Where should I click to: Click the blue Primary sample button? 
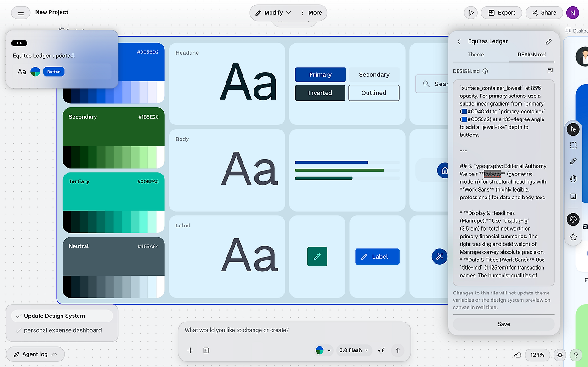320,75
